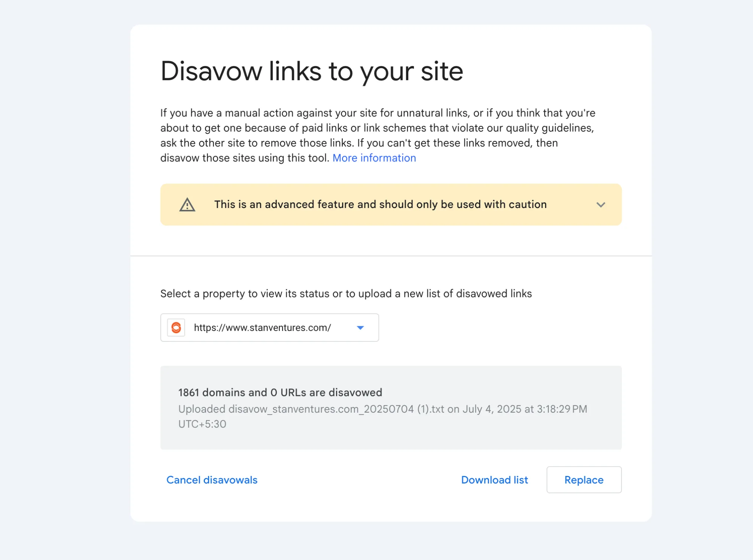
Task: Click the instruction text about selecting a property
Action: pos(346,294)
